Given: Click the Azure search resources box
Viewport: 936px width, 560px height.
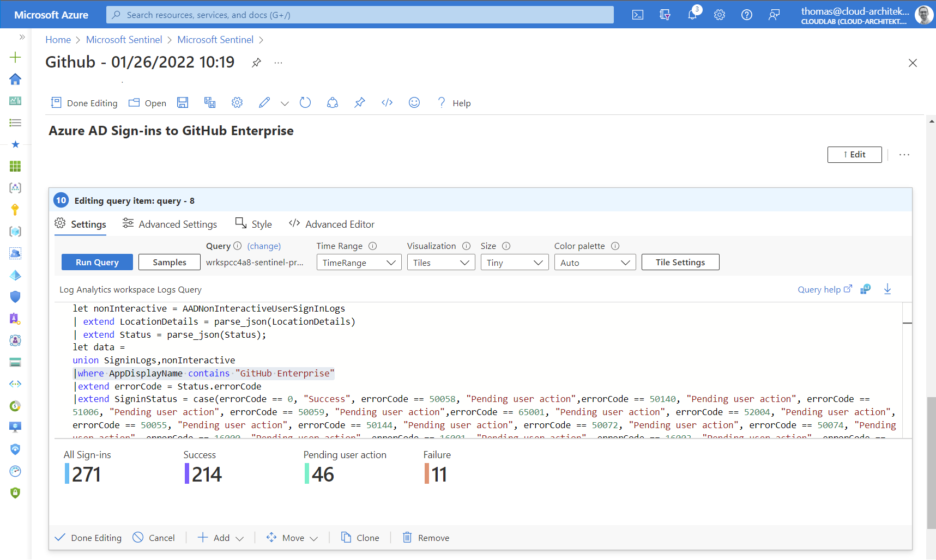Looking at the screenshot, I should 360,15.
